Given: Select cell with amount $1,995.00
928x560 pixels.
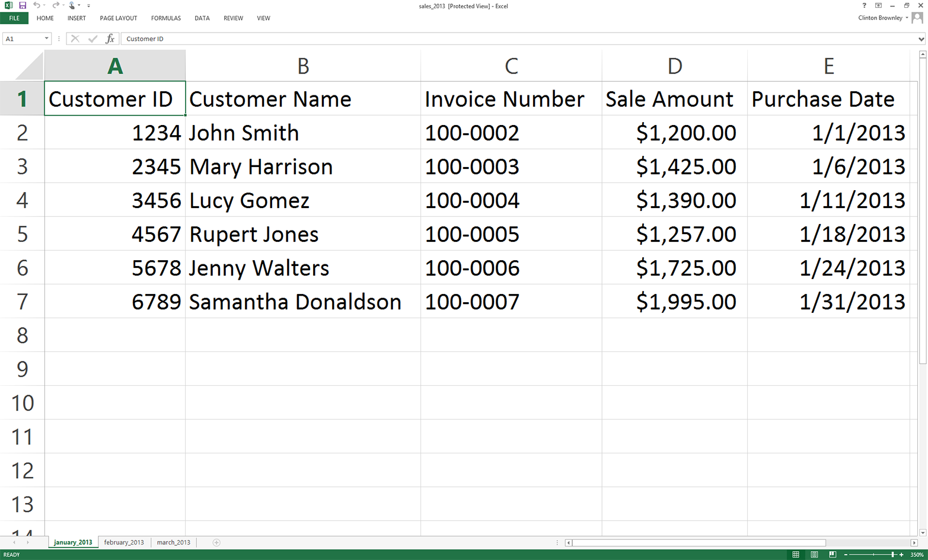Looking at the screenshot, I should pos(675,302).
